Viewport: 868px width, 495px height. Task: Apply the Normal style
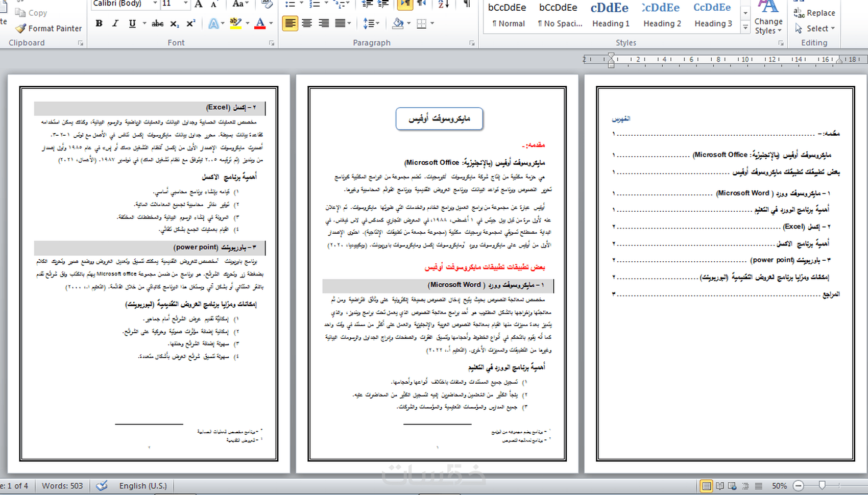coord(508,15)
